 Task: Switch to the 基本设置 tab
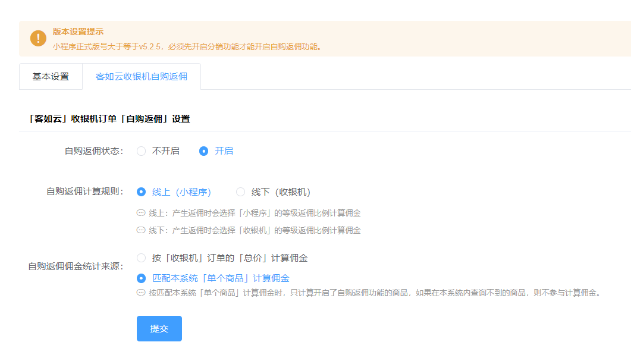(x=51, y=77)
